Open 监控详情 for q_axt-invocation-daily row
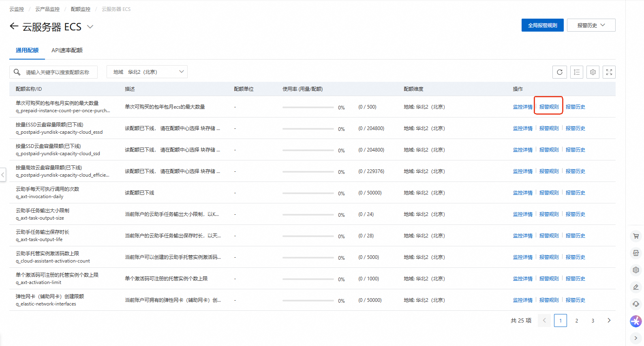 tap(523, 193)
